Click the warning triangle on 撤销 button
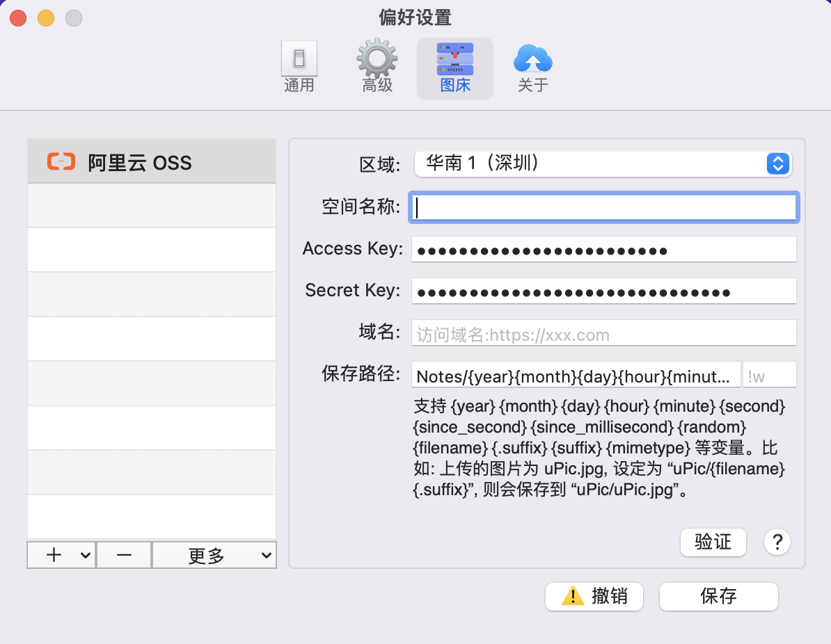 pyautogui.click(x=573, y=596)
